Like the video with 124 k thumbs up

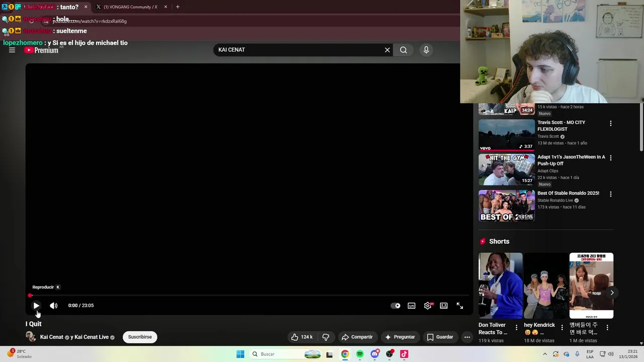(302, 337)
